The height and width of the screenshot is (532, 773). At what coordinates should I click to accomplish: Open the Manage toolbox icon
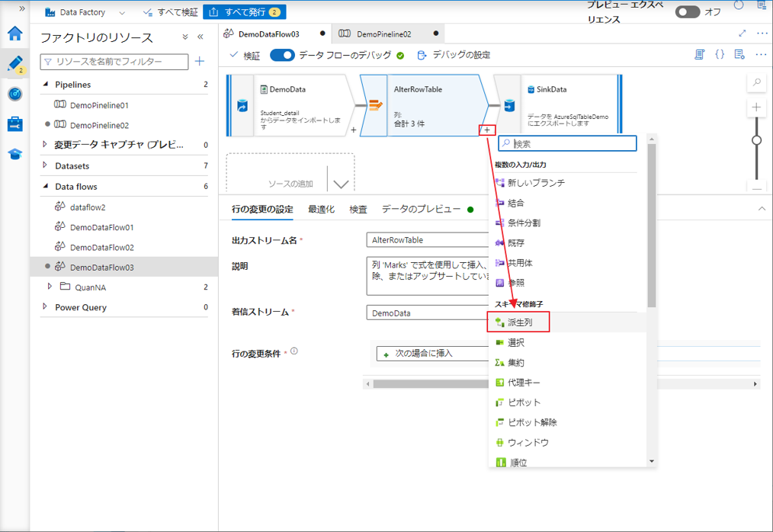pyautogui.click(x=14, y=123)
